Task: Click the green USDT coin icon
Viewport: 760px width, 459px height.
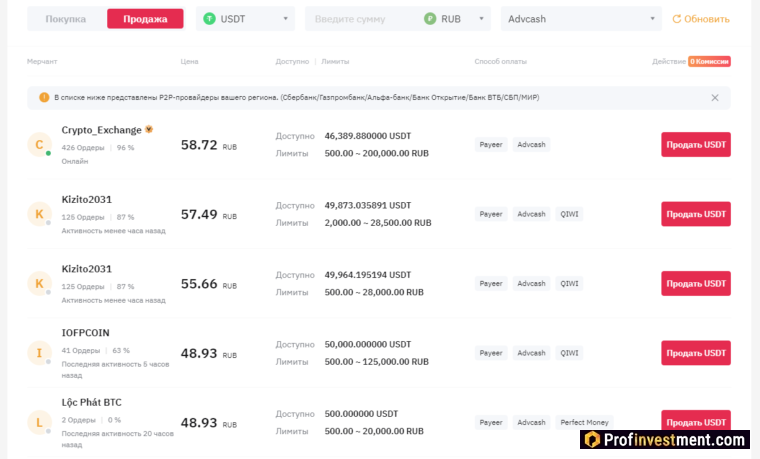Action: [x=209, y=19]
